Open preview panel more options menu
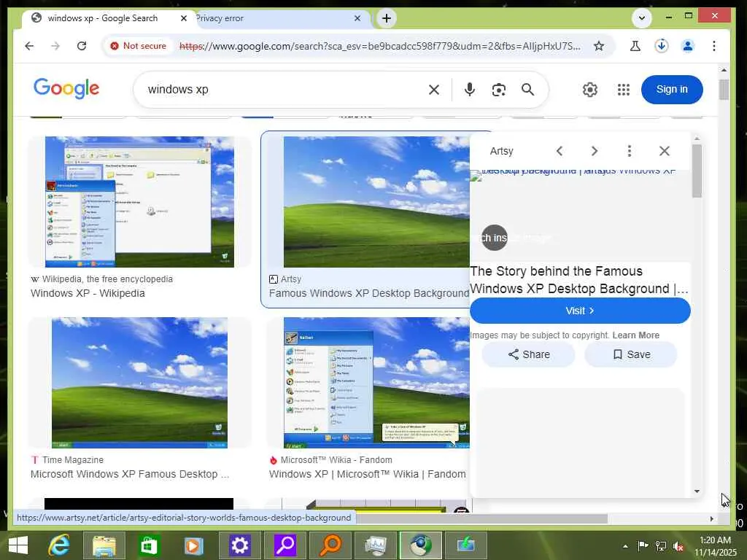 630,152
